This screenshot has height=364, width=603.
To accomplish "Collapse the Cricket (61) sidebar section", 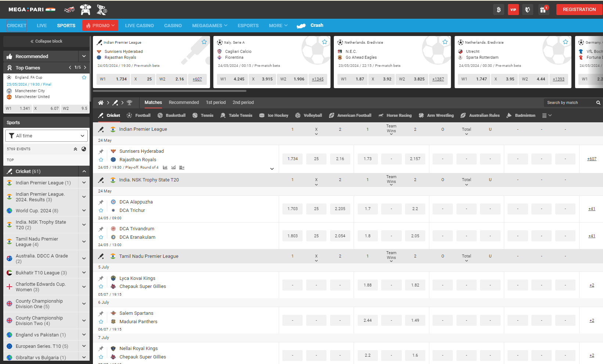I will tap(84, 172).
